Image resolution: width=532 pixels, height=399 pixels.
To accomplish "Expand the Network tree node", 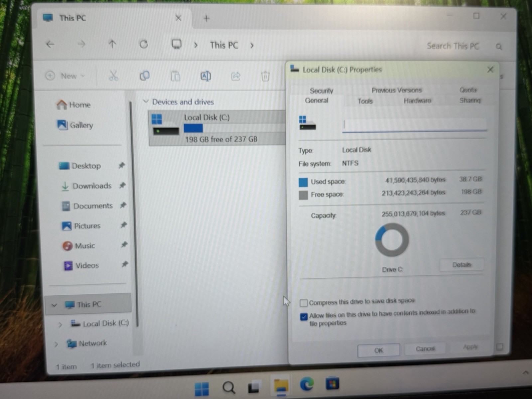I will [56, 344].
